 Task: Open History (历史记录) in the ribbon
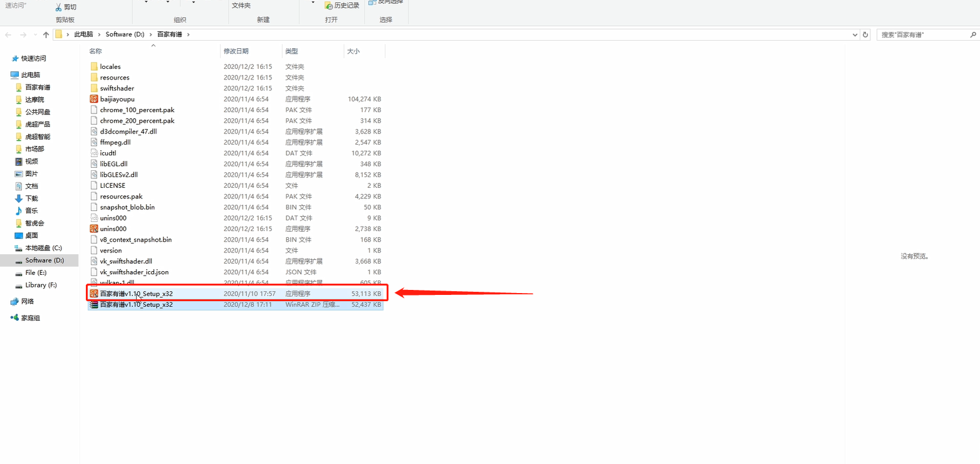tap(342, 5)
